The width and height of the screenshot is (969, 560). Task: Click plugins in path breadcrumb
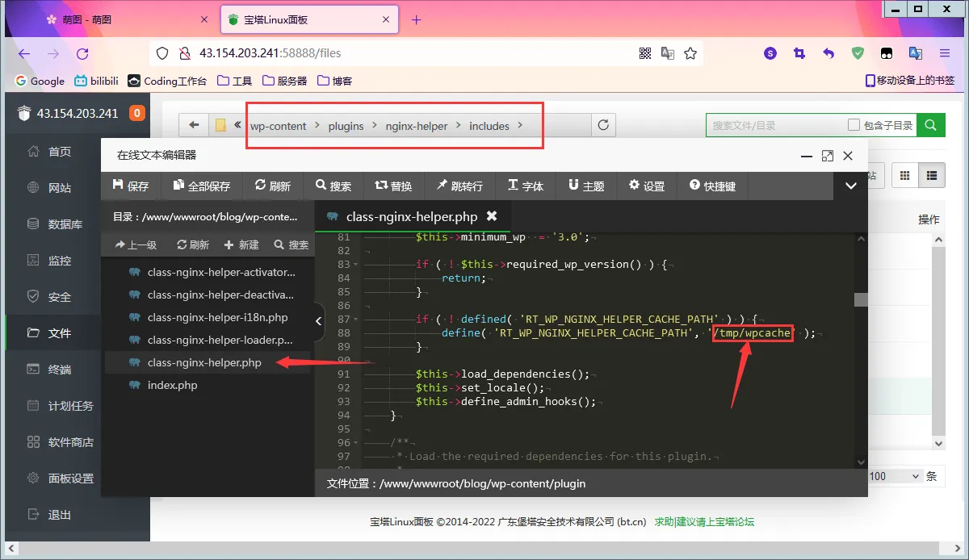[346, 126]
